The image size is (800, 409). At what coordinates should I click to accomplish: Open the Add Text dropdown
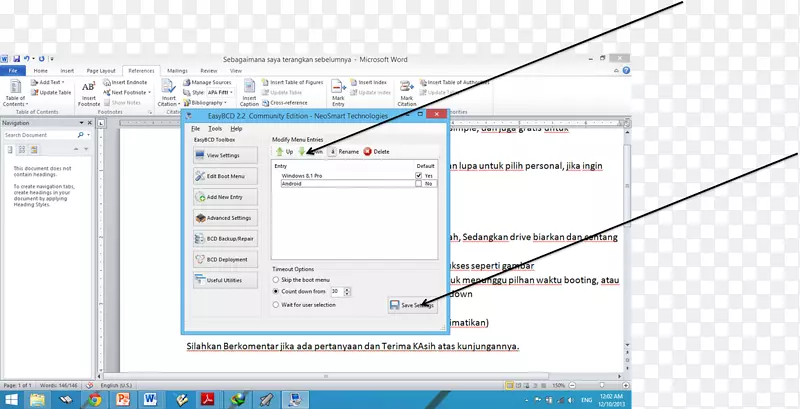[46, 82]
